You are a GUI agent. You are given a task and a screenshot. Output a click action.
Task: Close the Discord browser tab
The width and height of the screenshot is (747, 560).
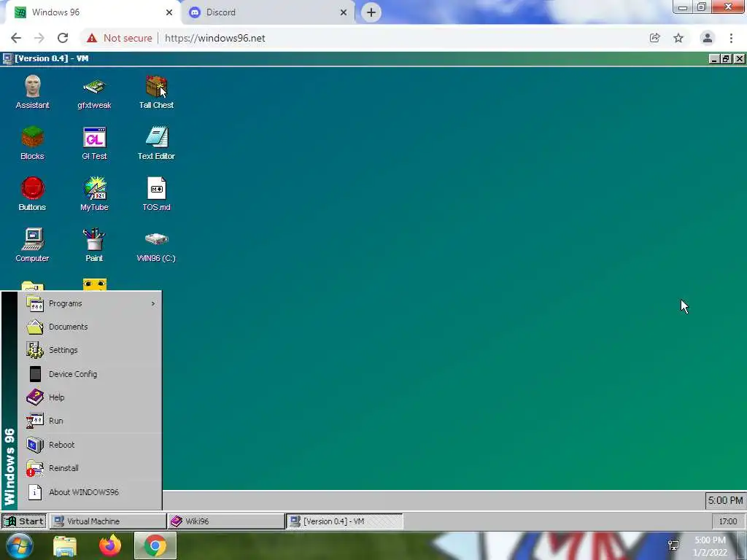pos(344,12)
